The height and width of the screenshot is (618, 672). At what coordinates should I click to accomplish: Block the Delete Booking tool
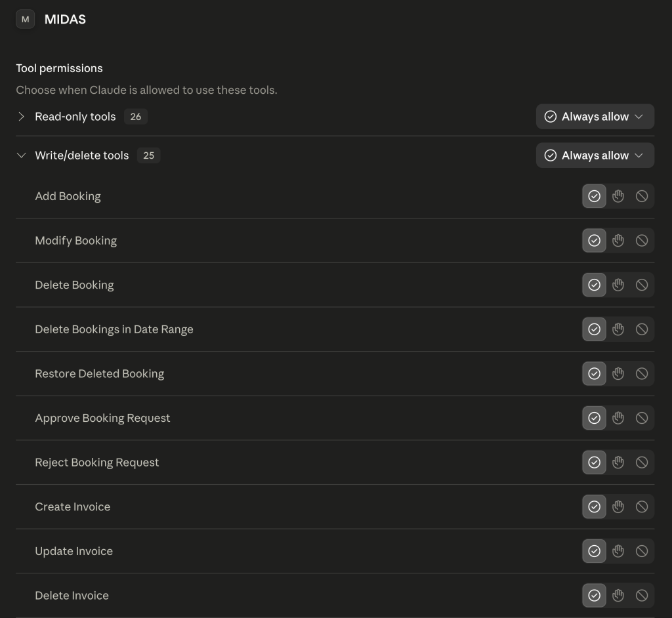point(642,285)
